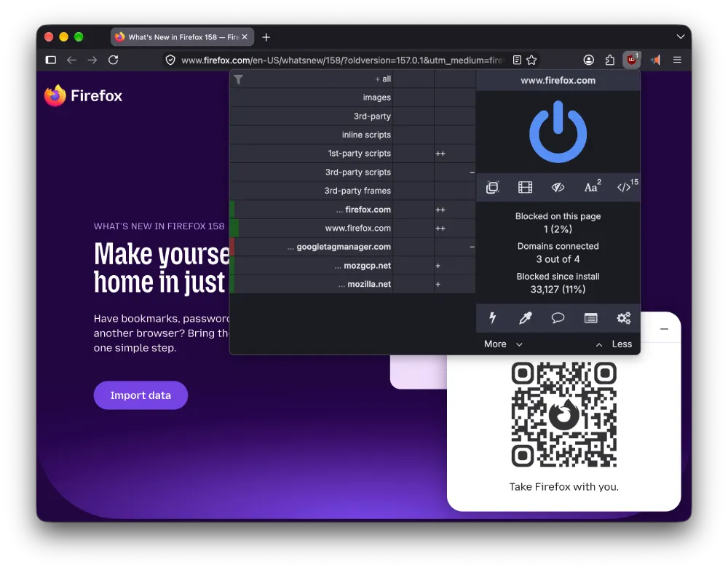This screenshot has height=570, width=728.
Task: Open a new tab with plus
Action: click(x=266, y=37)
